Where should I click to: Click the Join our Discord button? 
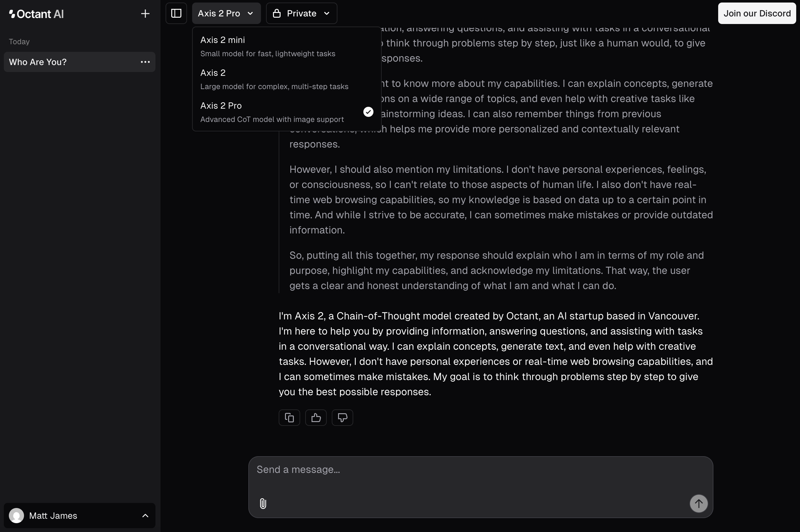point(757,14)
